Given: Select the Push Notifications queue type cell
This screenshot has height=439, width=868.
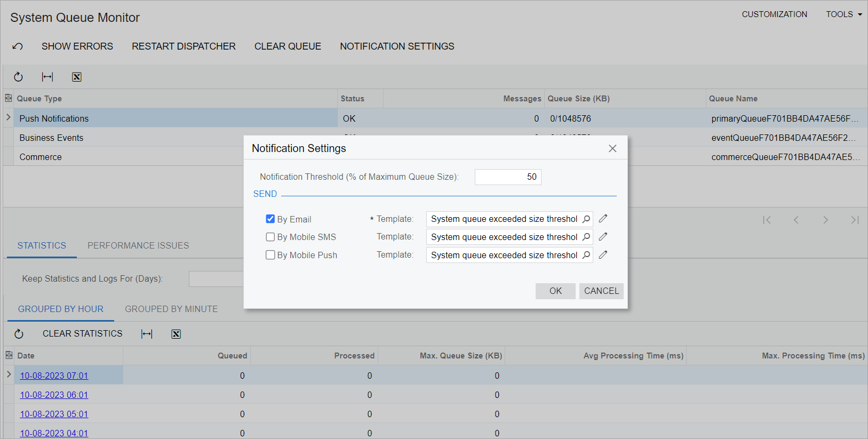Looking at the screenshot, I should point(176,118).
